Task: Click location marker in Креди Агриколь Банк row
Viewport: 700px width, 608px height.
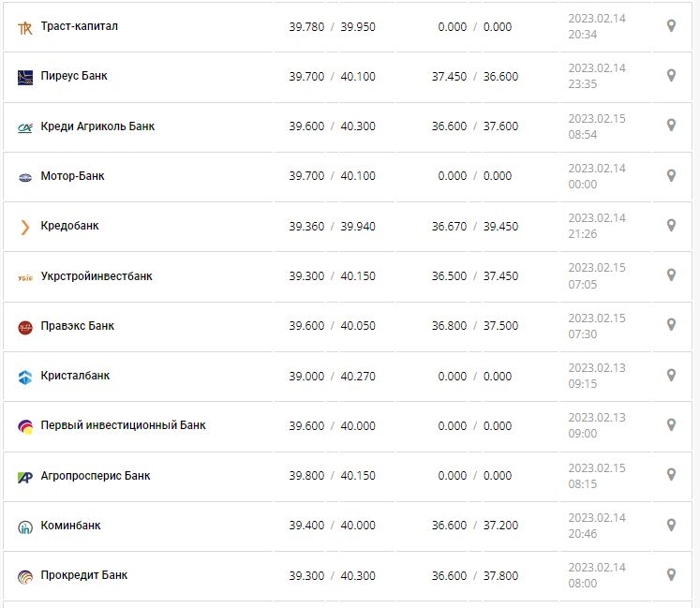Action: click(x=671, y=126)
